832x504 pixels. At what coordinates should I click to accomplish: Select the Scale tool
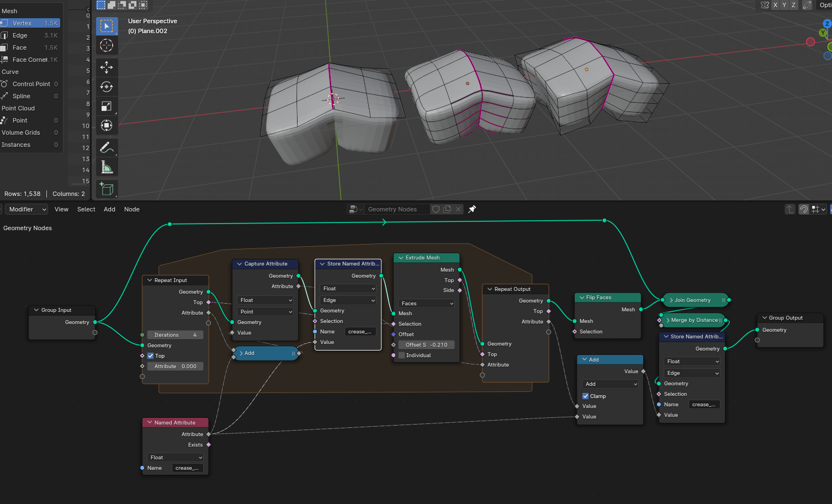click(x=107, y=106)
